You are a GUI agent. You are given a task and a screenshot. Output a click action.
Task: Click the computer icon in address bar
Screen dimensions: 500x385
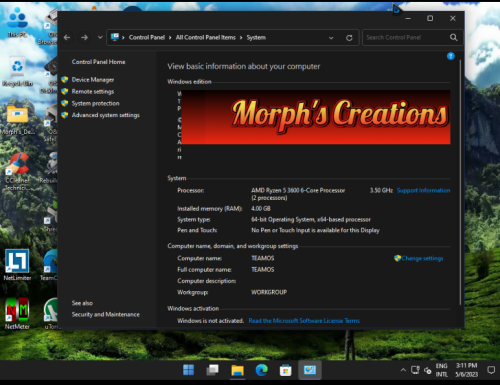[x=115, y=37]
